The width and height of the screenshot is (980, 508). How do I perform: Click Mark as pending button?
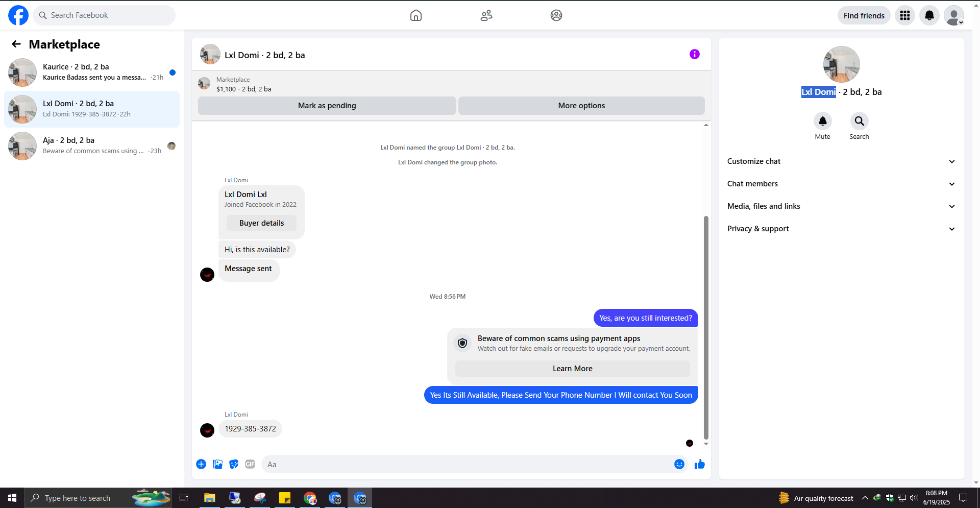(x=327, y=106)
